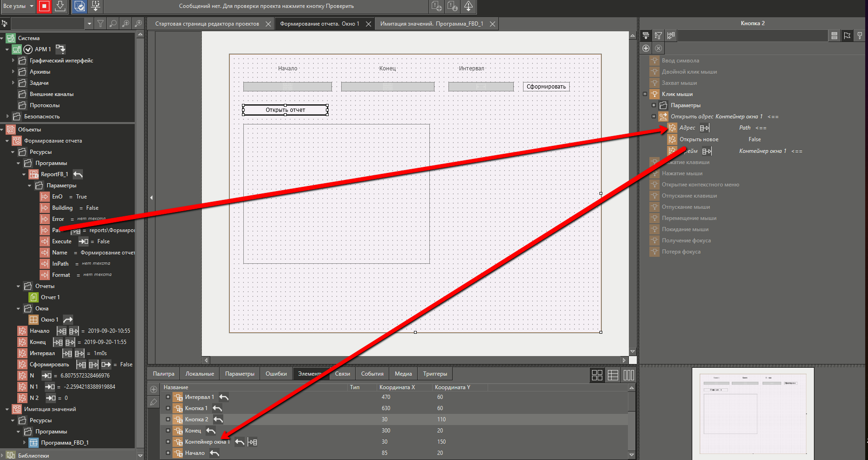Viewport: 868px width, 460px height.
Task: Click the 'Сформировать' button on the canvas
Action: 546,87
